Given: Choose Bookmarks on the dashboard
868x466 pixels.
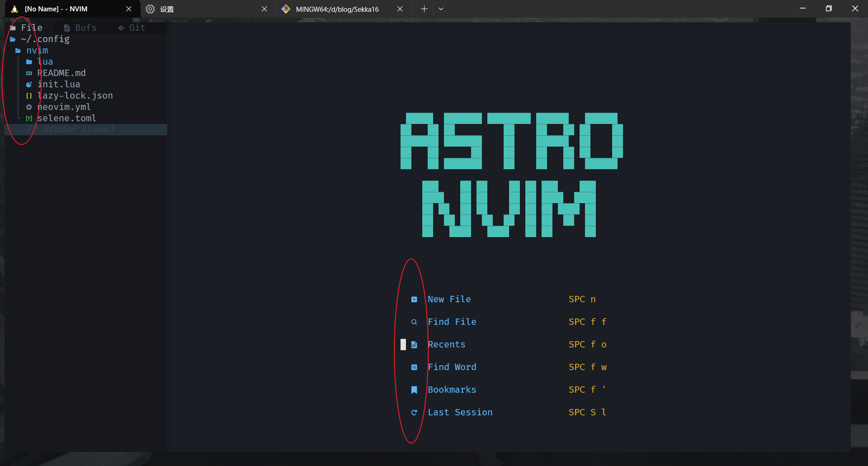Looking at the screenshot, I should [x=452, y=390].
